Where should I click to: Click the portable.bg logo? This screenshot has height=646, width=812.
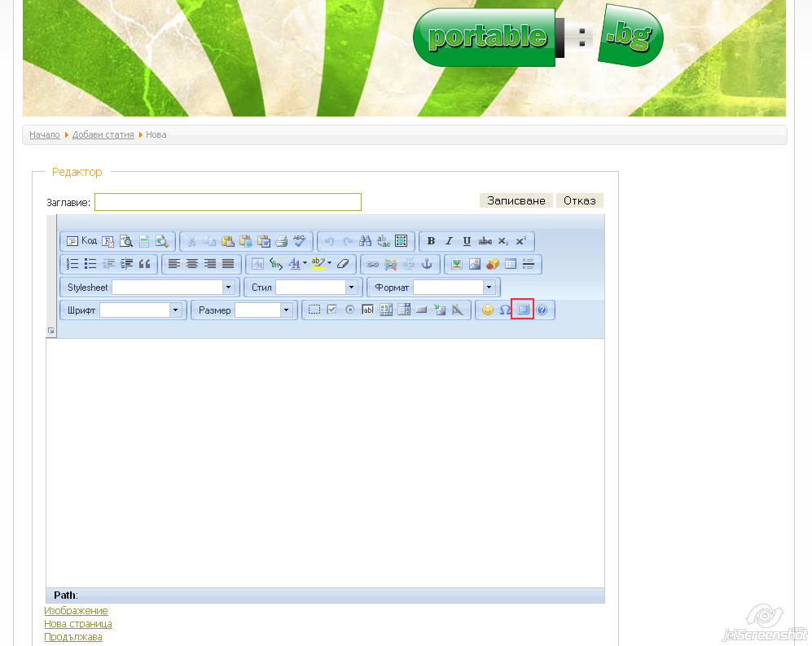tap(538, 37)
